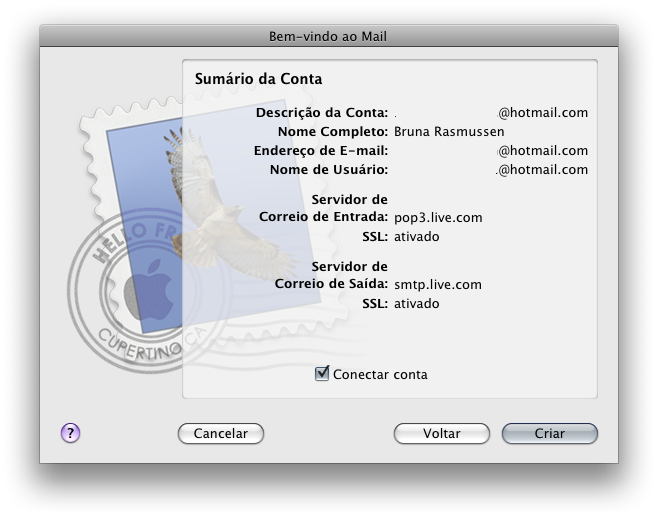Select the name Bruna Rasmussen
The image size is (658, 518).
pyautogui.click(x=449, y=132)
